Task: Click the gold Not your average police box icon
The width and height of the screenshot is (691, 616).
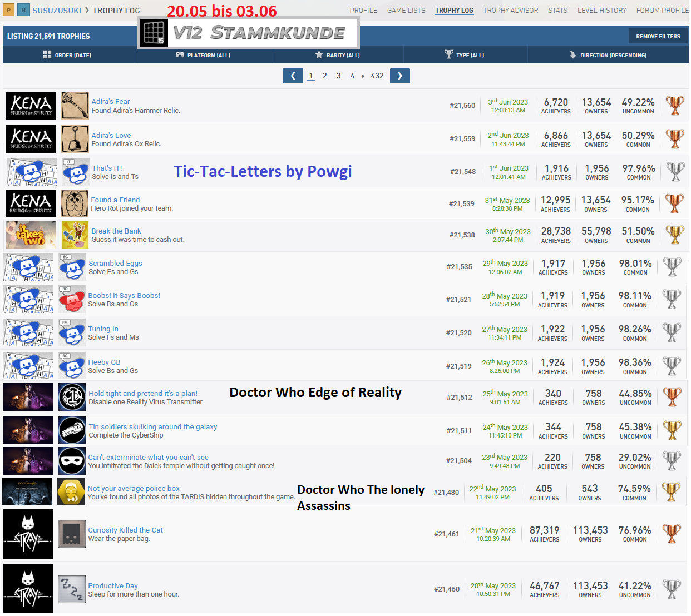Action: pos(71,492)
